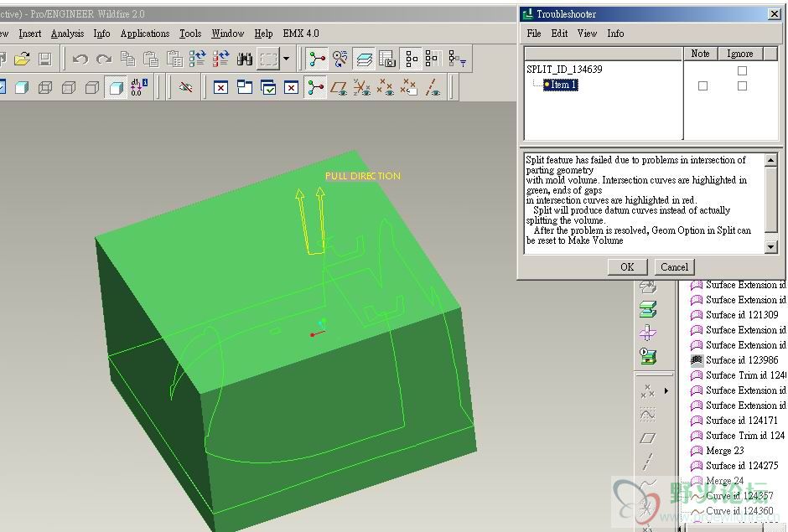Select Item 1 in troubleshooter tree

tap(562, 85)
